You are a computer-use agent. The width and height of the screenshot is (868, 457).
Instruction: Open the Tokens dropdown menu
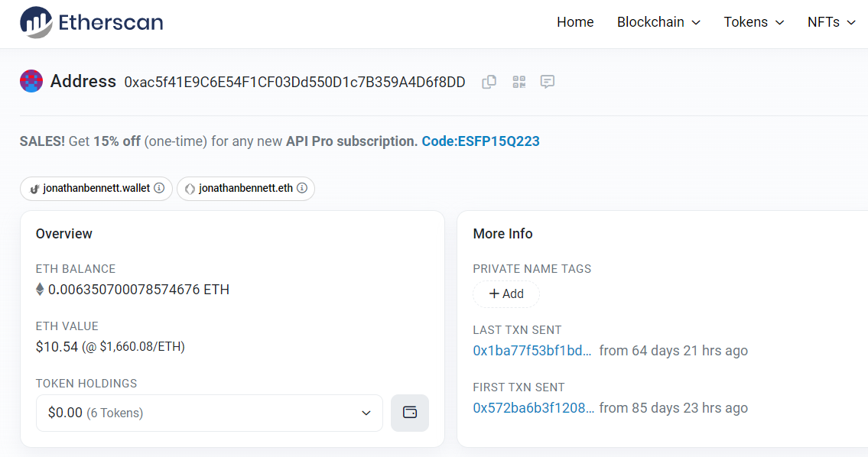tap(754, 22)
